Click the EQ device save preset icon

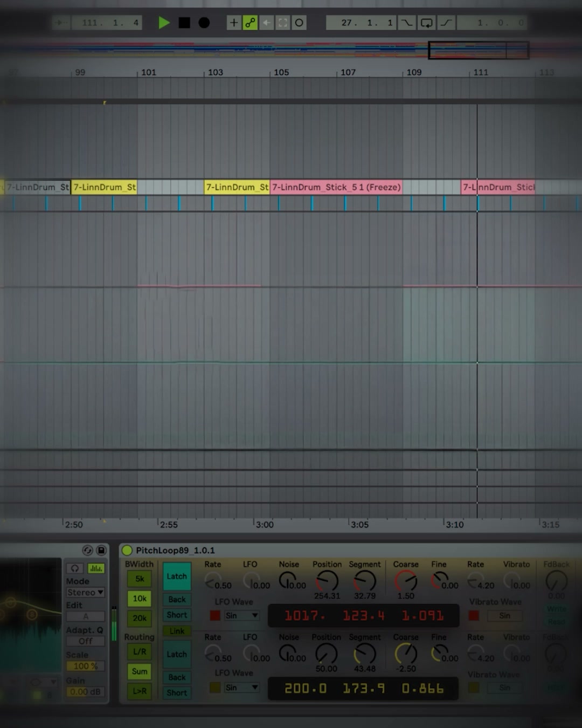[101, 550]
